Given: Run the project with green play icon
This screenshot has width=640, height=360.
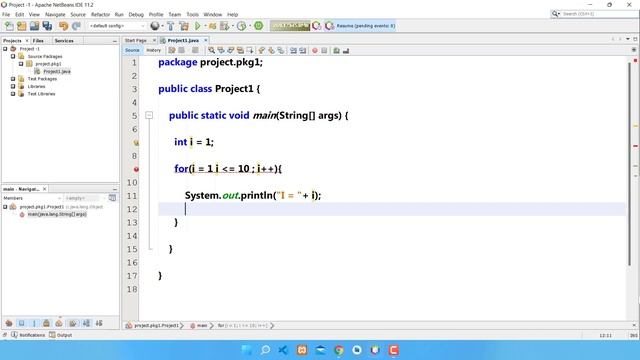Looking at the screenshot, I should (198, 26).
